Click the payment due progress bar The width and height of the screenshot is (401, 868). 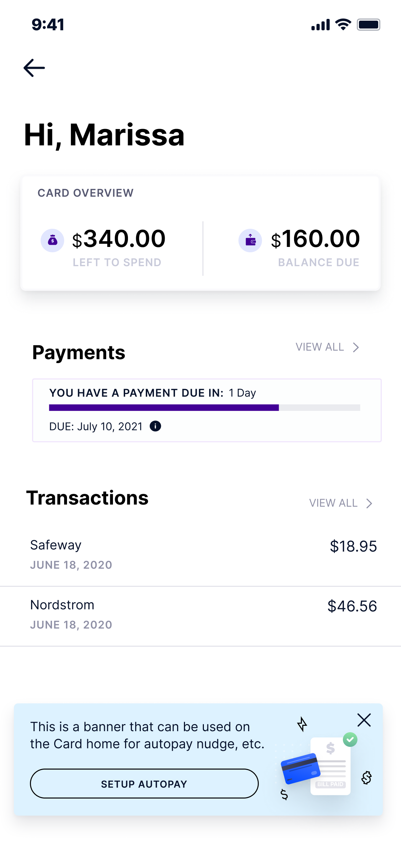(x=204, y=408)
